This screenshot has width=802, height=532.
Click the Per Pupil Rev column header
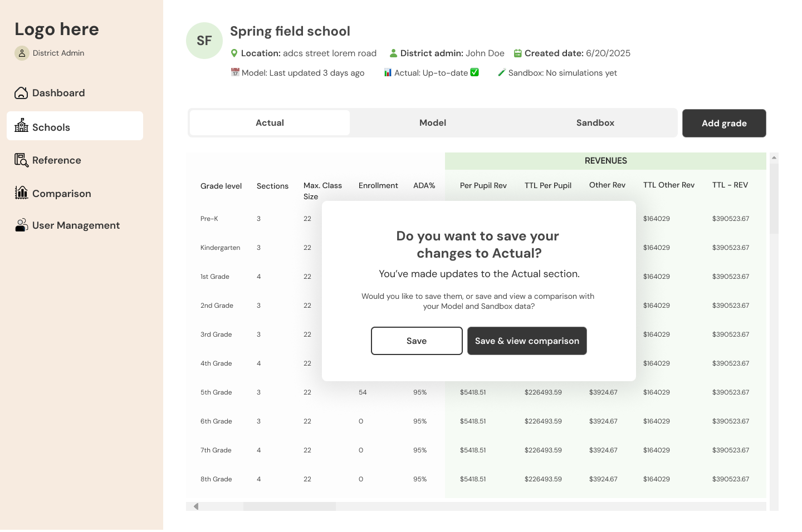pos(483,185)
